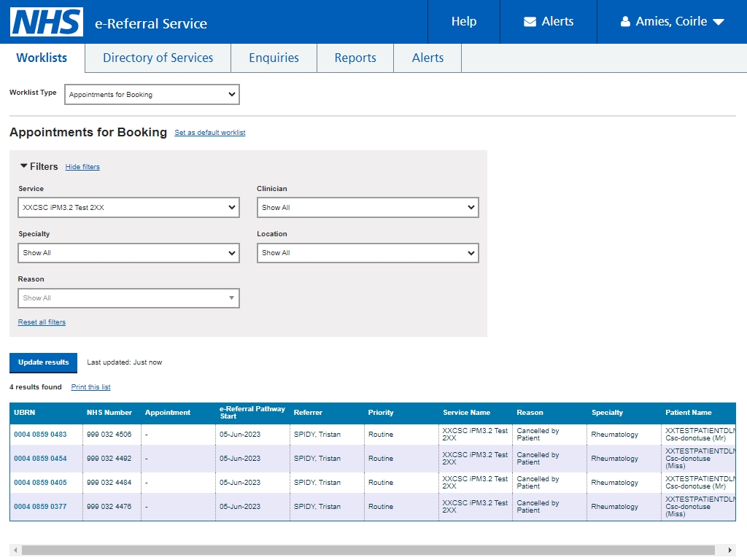Collapse the Filters disclosure triangle
This screenshot has width=747, height=560.
pos(23,166)
